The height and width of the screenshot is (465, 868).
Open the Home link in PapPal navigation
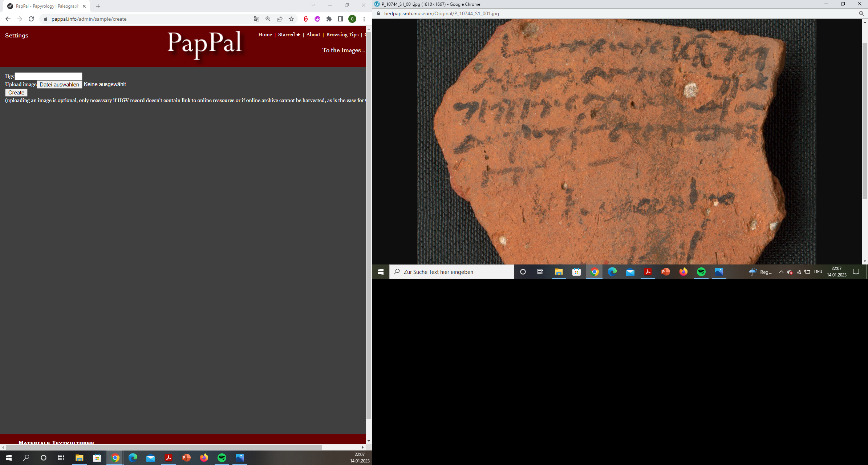pyautogui.click(x=265, y=35)
